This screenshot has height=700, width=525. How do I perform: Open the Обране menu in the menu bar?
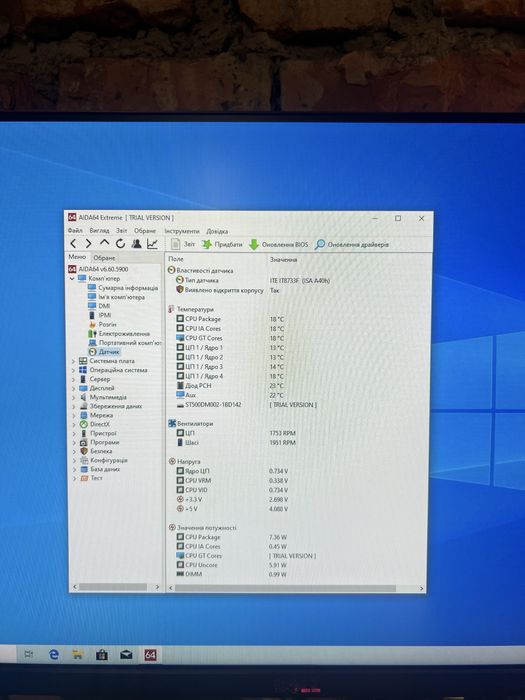[x=145, y=231]
